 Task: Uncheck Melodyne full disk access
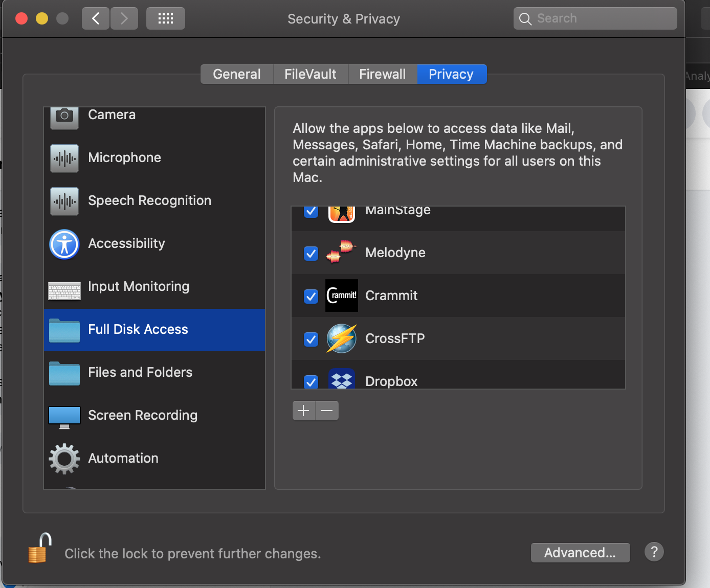[x=311, y=254]
